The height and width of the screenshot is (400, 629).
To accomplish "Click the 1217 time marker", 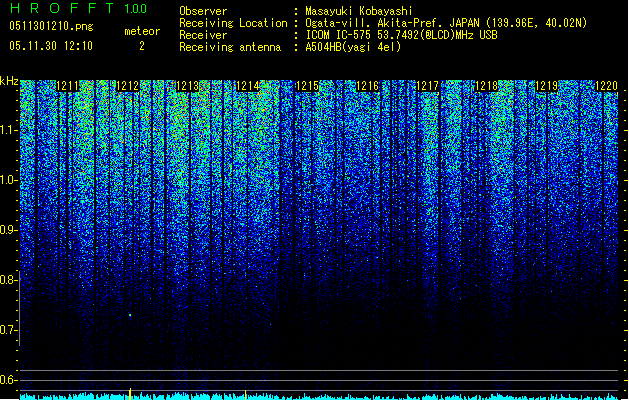I will point(428,86).
